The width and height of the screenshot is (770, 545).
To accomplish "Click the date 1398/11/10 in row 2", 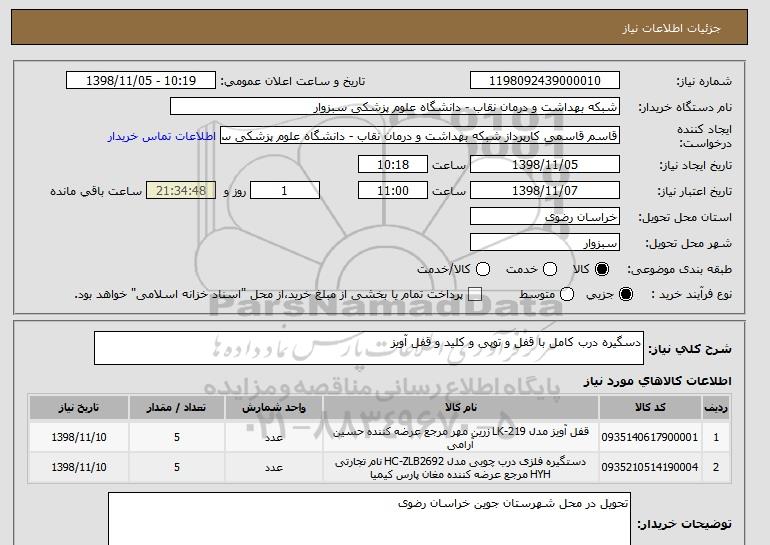I will 79,467.
